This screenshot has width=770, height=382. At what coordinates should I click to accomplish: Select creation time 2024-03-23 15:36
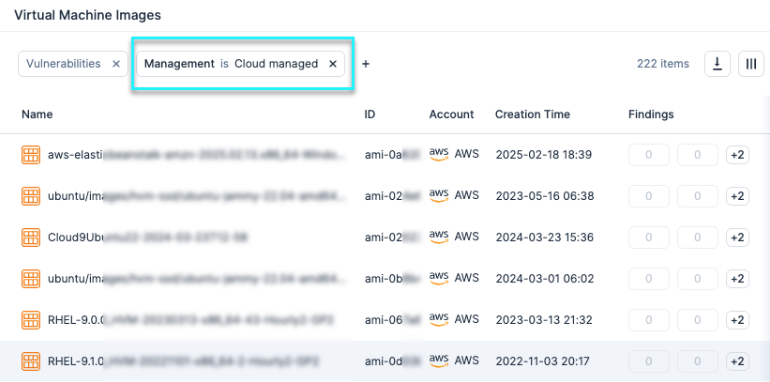(x=545, y=237)
